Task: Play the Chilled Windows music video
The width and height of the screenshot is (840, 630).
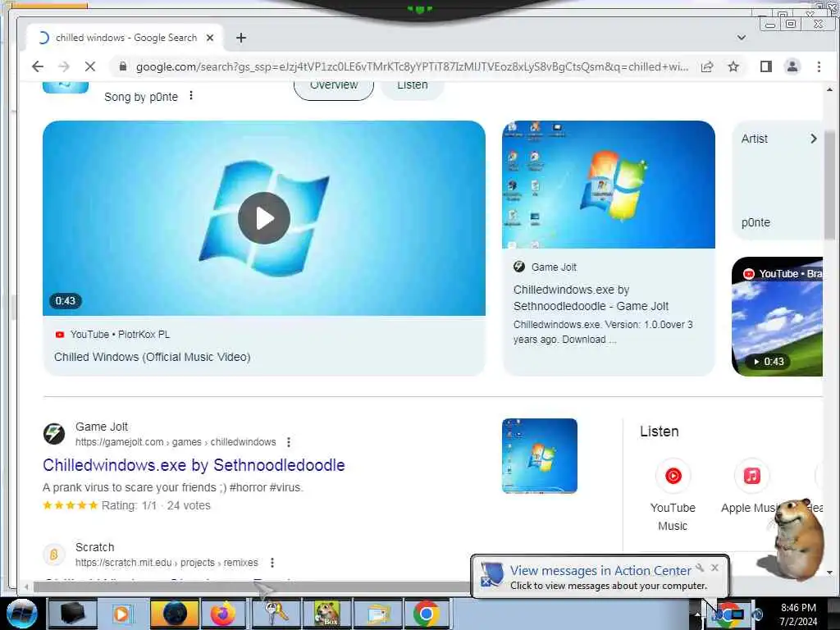Action: tap(264, 218)
